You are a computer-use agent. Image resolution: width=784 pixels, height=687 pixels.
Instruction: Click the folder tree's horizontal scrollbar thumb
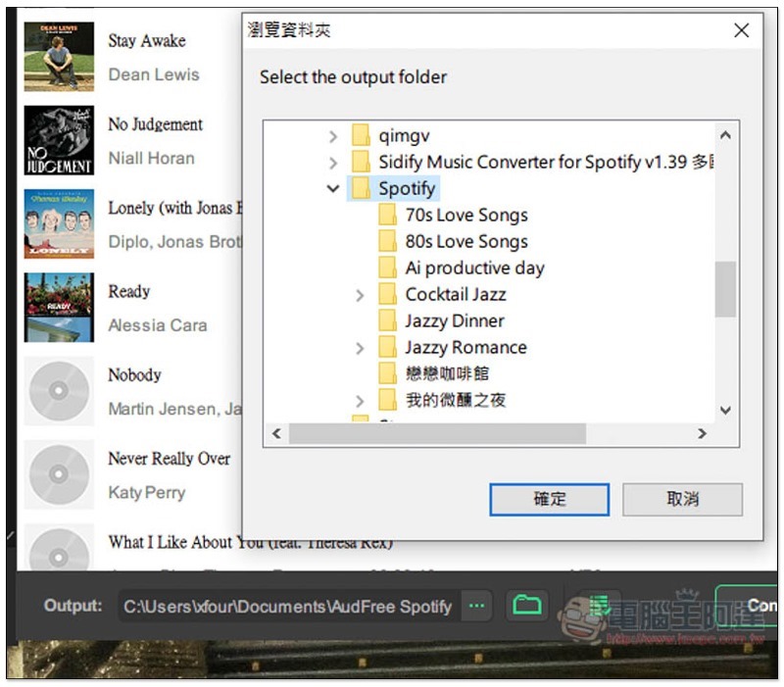pos(436,433)
